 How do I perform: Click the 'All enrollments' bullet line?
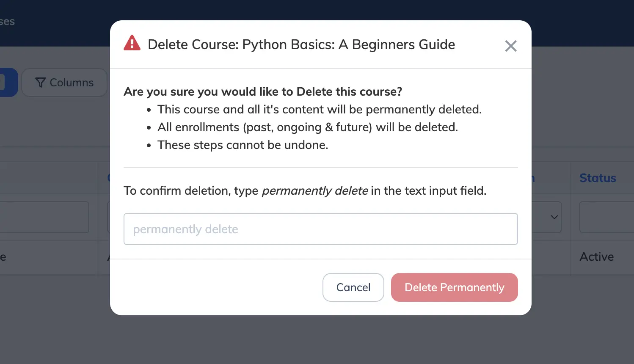click(x=308, y=127)
